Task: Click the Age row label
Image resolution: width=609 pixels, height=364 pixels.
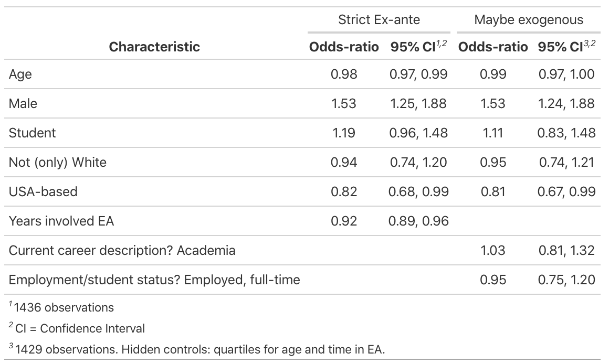Action: [x=20, y=74]
